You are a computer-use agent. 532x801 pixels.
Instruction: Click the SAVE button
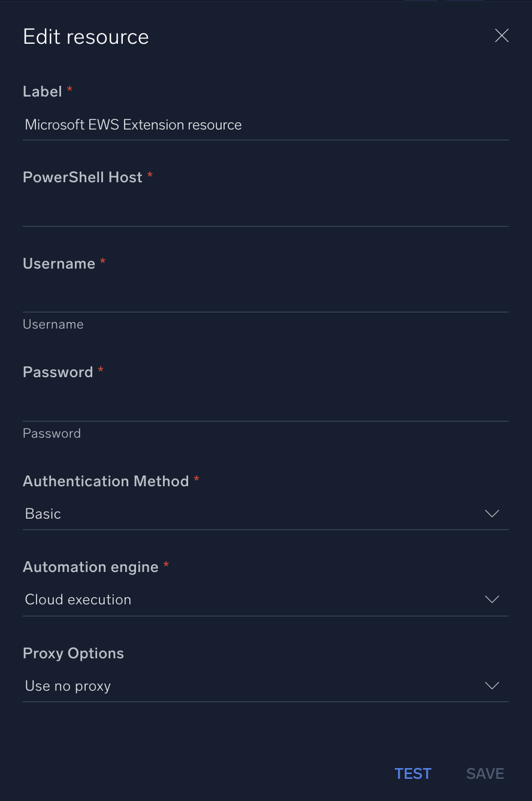pos(485,773)
